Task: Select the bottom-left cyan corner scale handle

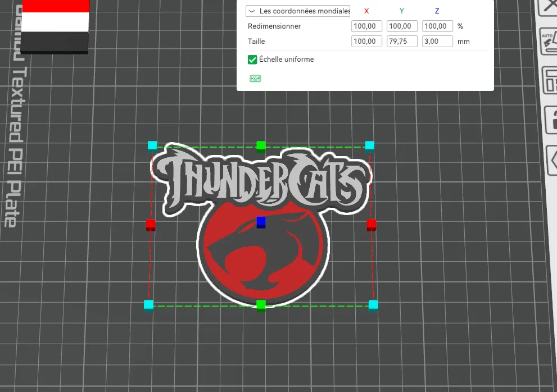Action: (148, 305)
